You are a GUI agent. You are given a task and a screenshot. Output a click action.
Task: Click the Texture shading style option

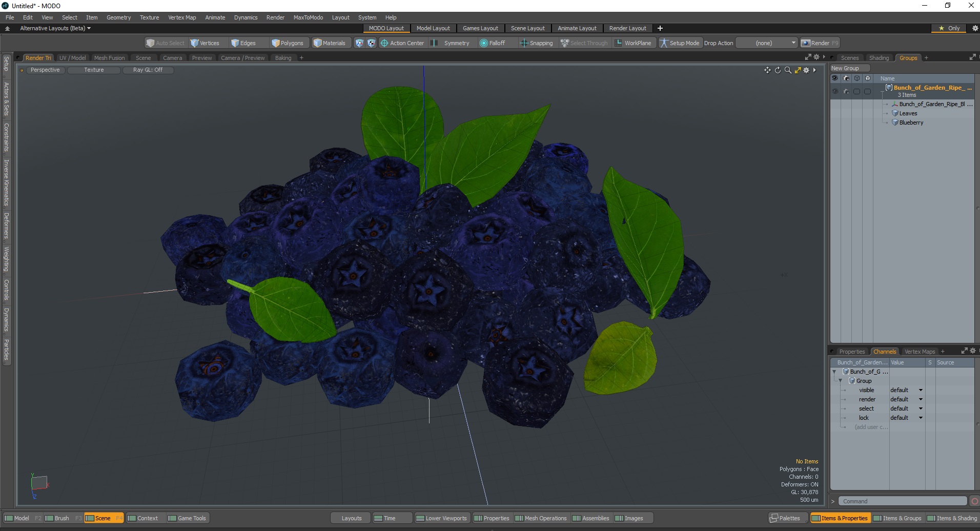[94, 70]
